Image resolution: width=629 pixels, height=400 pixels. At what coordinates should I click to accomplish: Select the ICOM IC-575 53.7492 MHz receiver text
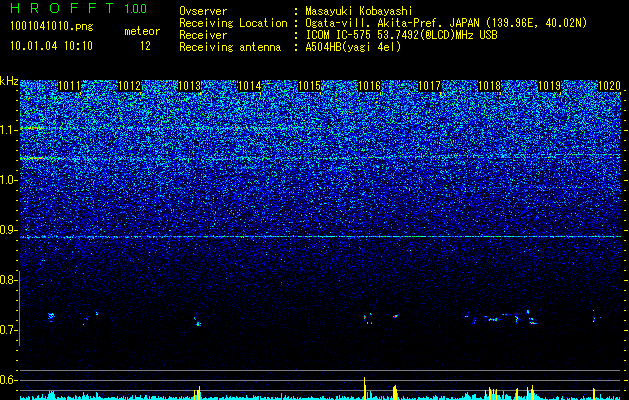coord(402,35)
